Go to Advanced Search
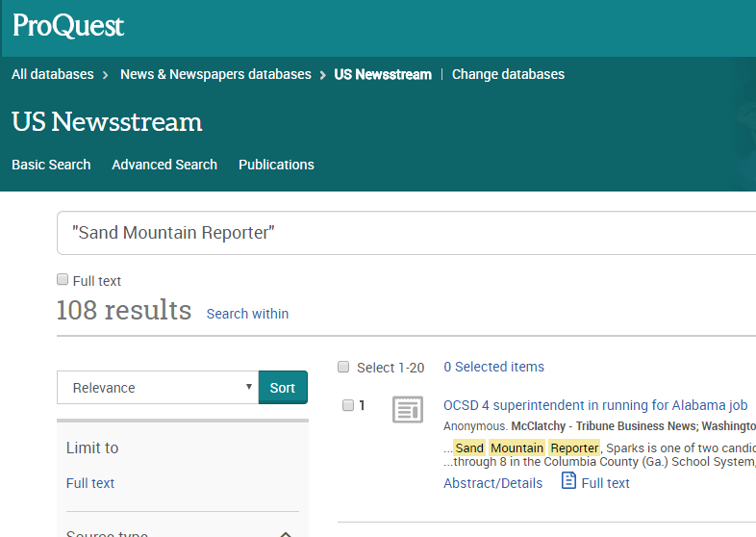756x537 pixels. coord(164,165)
